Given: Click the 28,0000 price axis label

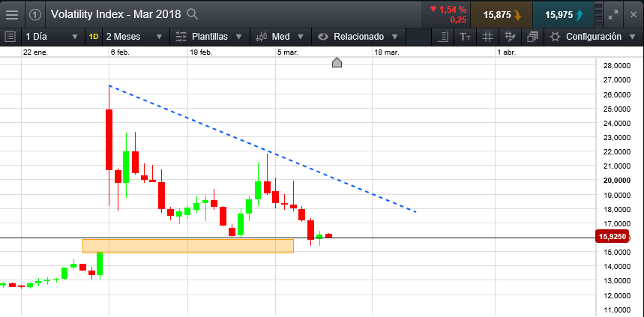Looking at the screenshot, I should [617, 66].
